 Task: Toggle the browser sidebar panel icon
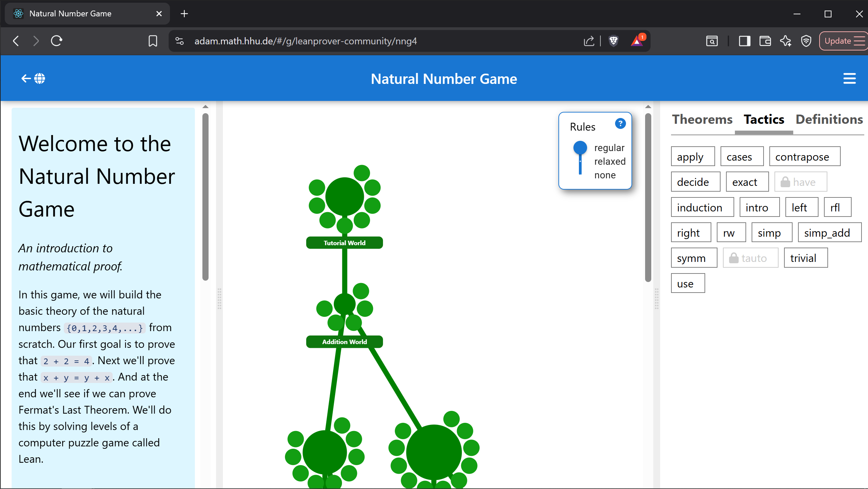point(744,41)
